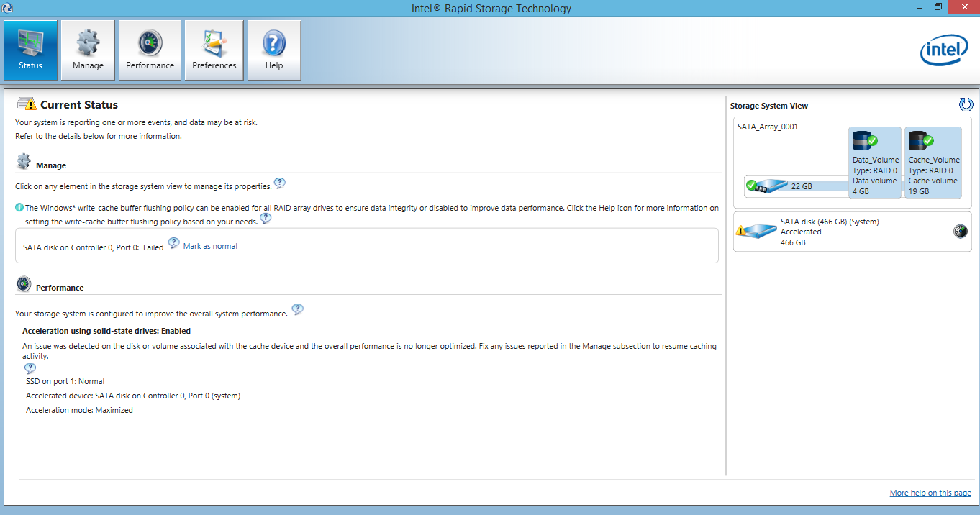Open the Help tab

coord(274,50)
